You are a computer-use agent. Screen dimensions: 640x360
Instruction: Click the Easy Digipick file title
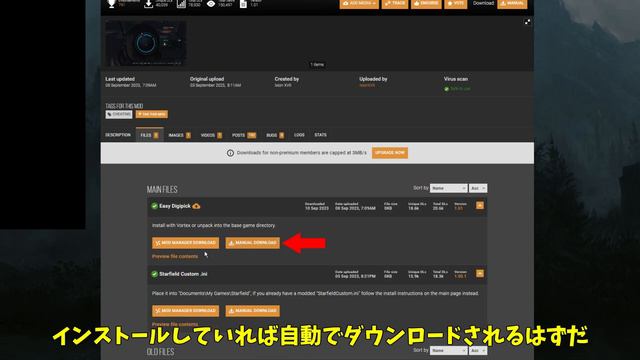(x=175, y=206)
